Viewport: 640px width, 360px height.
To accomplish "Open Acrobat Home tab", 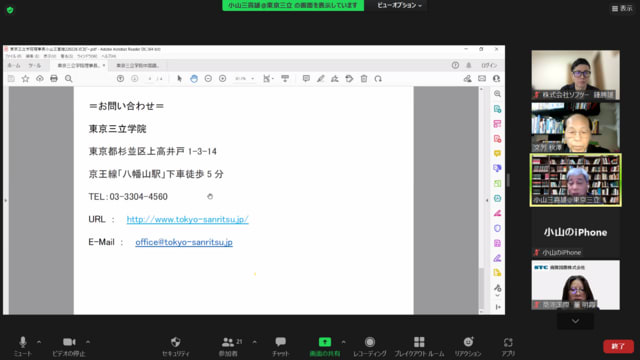I will click(x=14, y=65).
